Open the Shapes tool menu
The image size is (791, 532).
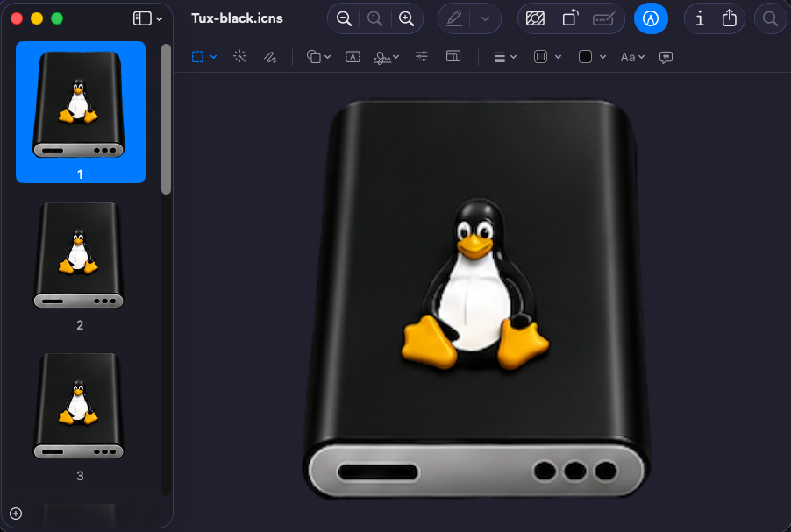point(314,57)
